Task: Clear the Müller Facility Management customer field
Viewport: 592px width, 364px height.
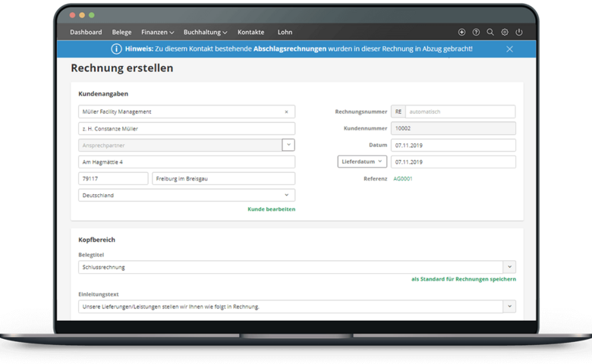Action: pos(286,111)
